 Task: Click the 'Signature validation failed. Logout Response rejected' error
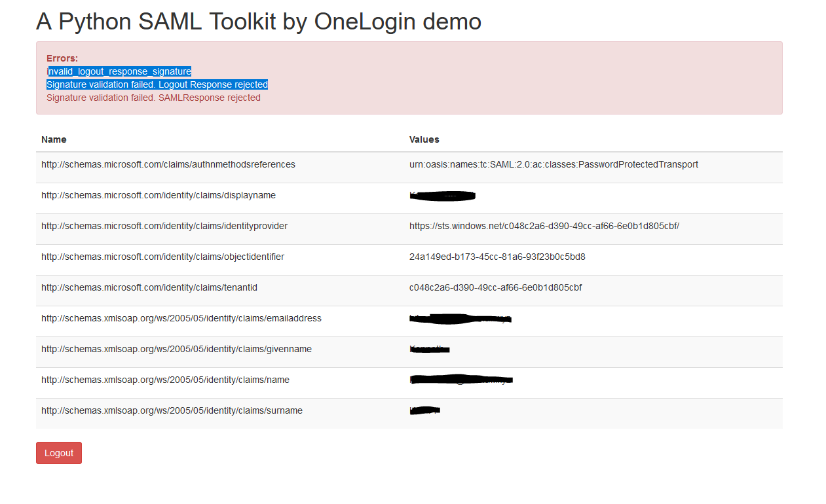tap(157, 84)
